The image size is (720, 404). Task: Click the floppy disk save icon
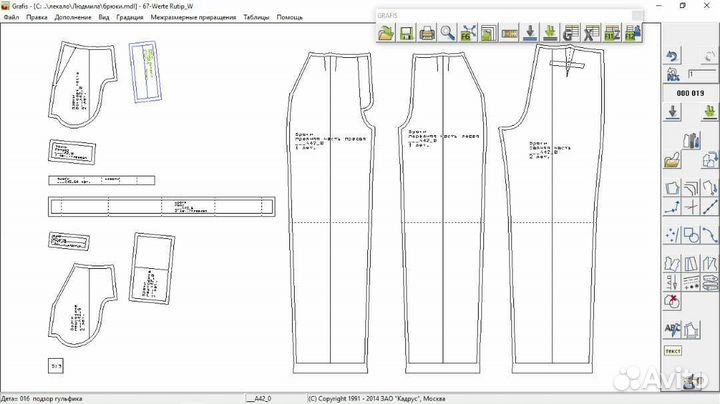[408, 33]
